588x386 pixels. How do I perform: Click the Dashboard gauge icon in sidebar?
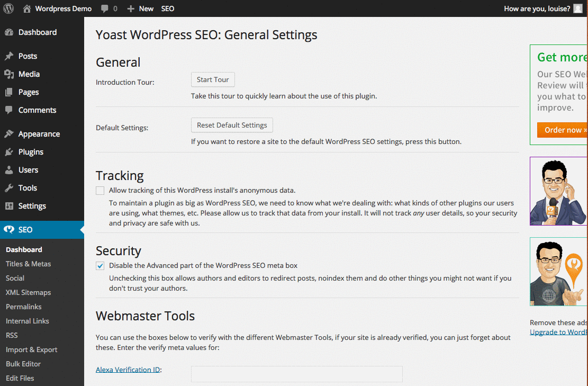click(9, 32)
